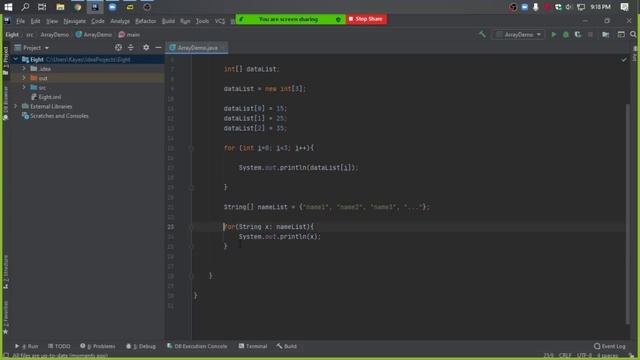
Task: Open the Refactor menu
Action: pos(145,21)
